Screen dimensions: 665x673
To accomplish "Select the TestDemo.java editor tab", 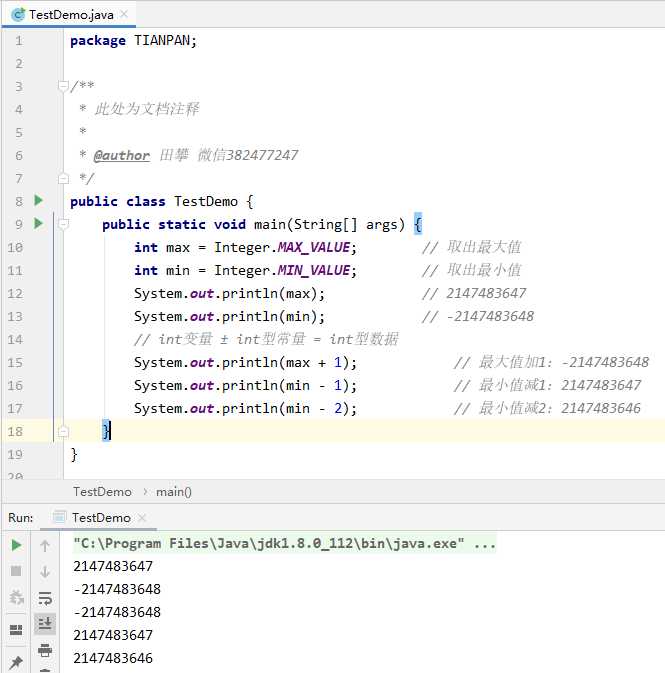I will (71, 15).
